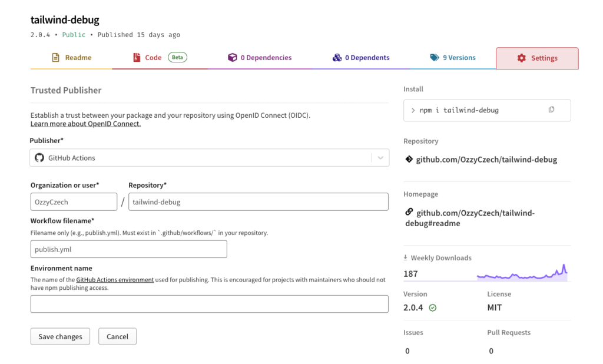Click the homepage link chain icon

click(x=409, y=212)
